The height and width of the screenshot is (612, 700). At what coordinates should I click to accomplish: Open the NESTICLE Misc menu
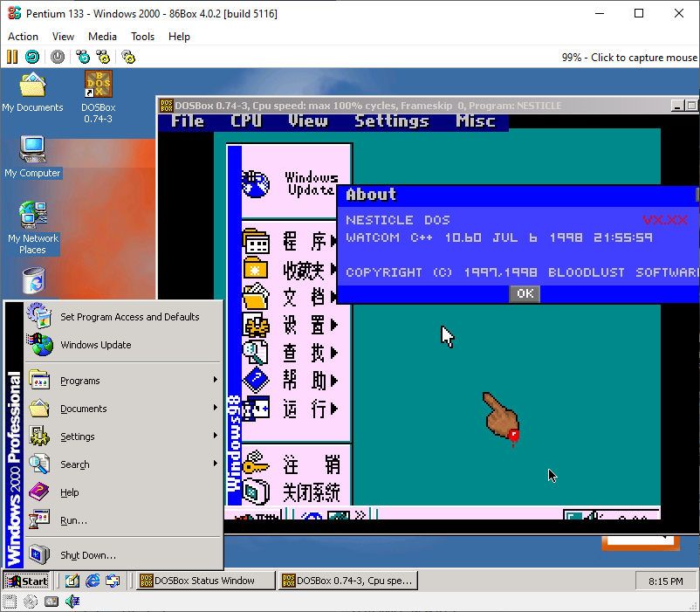[x=476, y=121]
